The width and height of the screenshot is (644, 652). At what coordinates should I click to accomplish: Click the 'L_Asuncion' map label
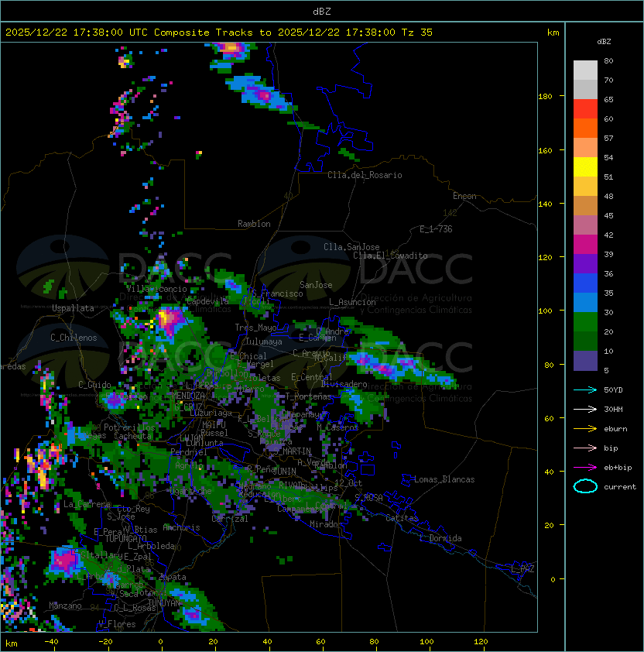click(352, 302)
